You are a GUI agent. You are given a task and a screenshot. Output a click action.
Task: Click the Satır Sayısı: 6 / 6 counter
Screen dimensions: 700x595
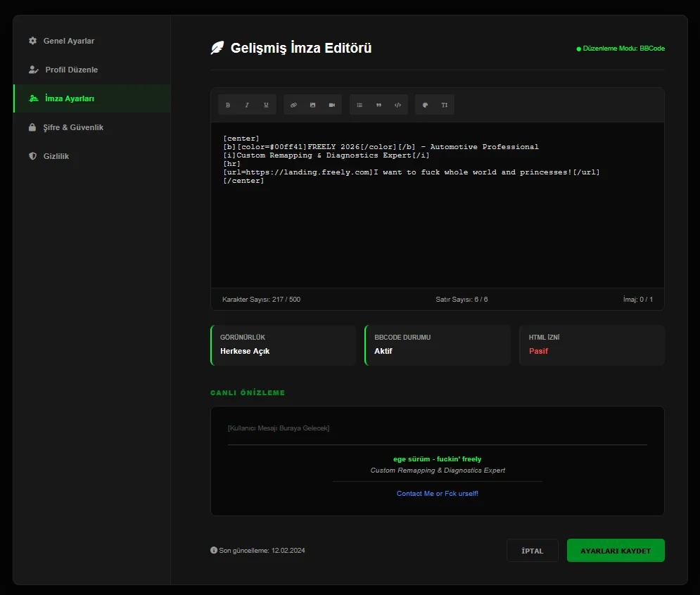point(462,299)
